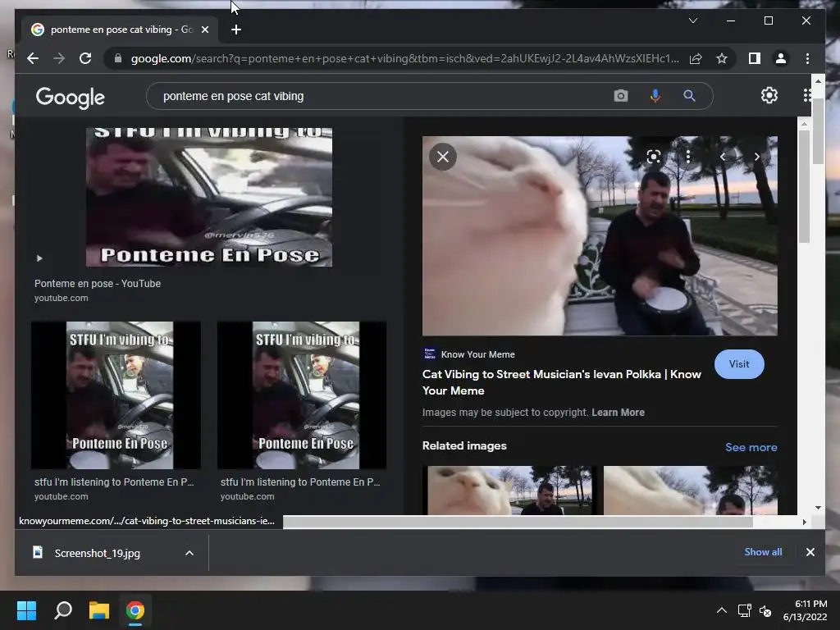Open the clock and date 6:11 PM

[806, 610]
